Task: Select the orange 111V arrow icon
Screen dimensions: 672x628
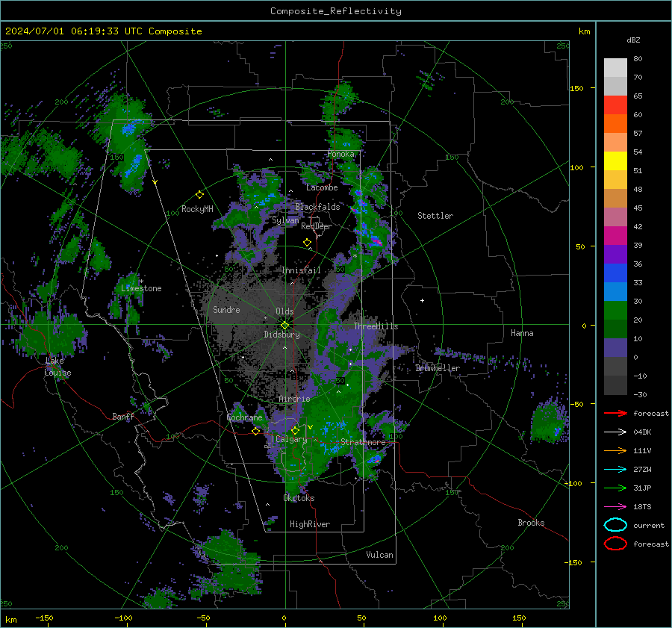Action: (615, 450)
